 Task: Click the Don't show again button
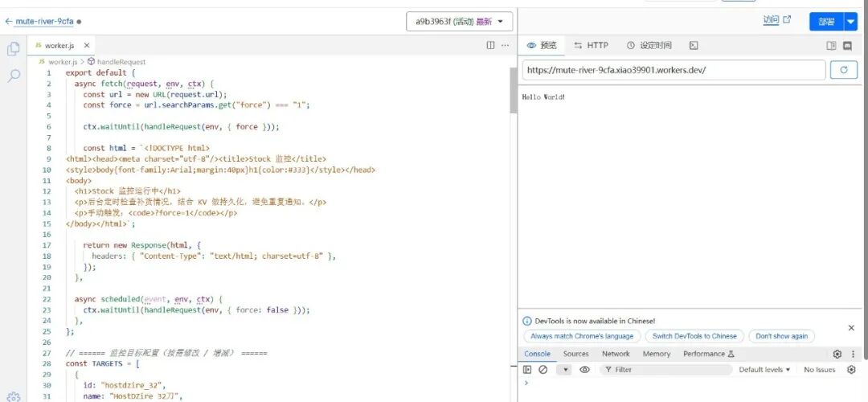(781, 336)
